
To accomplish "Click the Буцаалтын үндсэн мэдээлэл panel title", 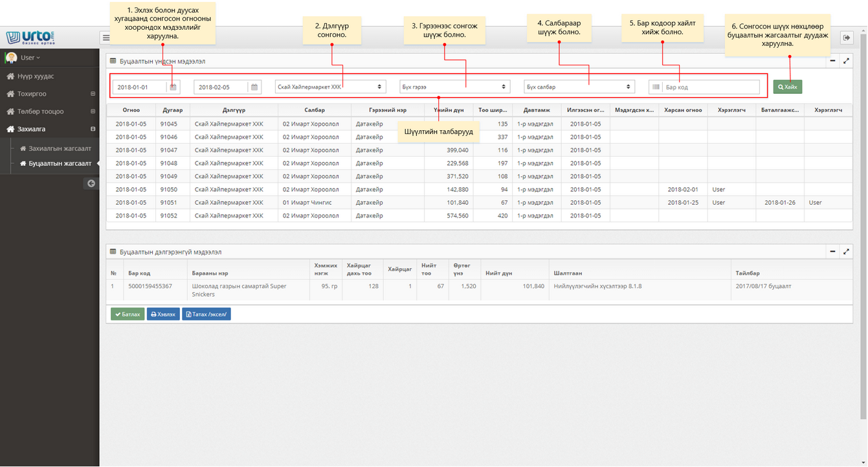I will (x=162, y=61).
